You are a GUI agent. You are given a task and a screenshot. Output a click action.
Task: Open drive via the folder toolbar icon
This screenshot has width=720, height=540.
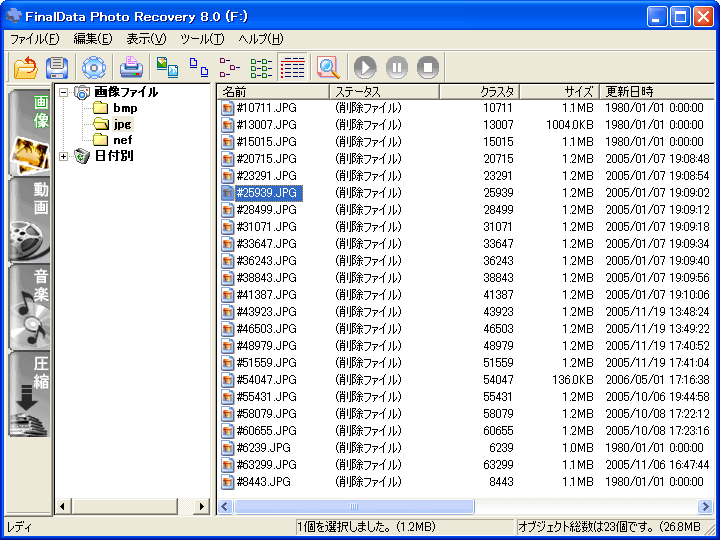pyautogui.click(x=26, y=68)
